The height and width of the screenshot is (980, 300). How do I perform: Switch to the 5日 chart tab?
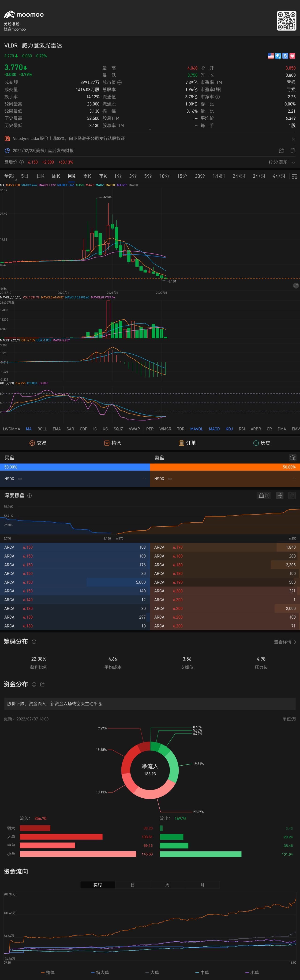click(25, 176)
